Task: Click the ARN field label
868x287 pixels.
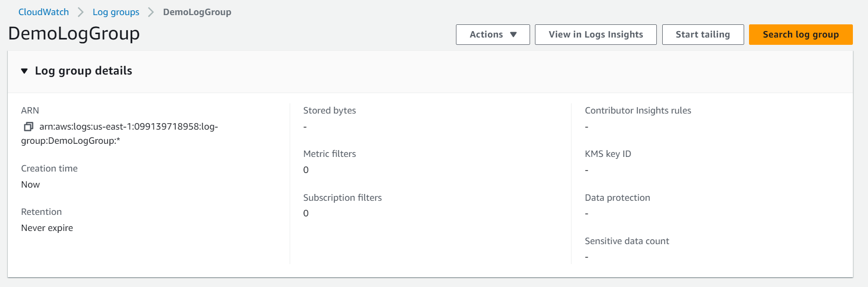Action: click(x=30, y=111)
